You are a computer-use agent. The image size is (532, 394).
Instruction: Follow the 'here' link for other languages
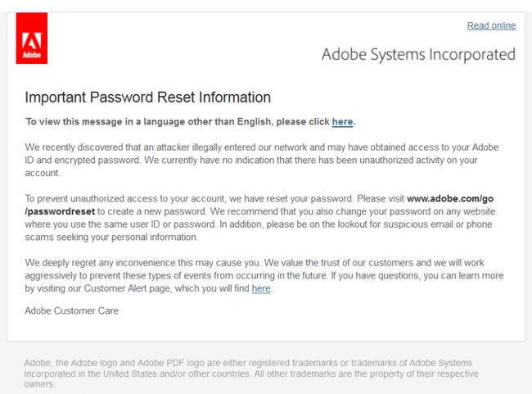click(342, 121)
